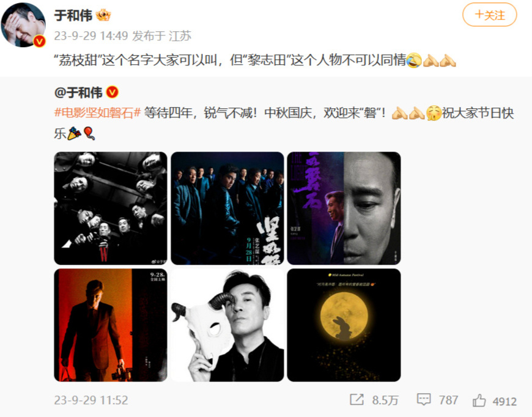Open the @于和伟 mention in repost
This screenshot has height=417, width=532.
click(x=78, y=92)
